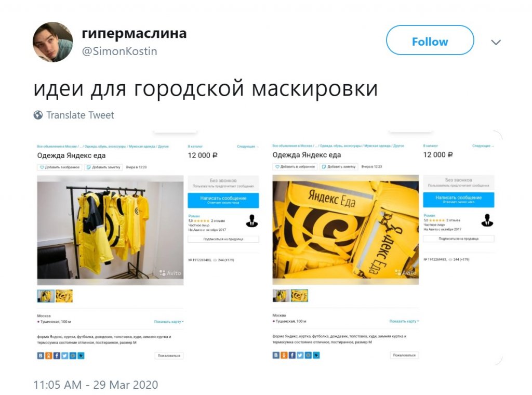Share left listing via Odnoklassniki icon
532x395 pixels.
click(x=48, y=355)
